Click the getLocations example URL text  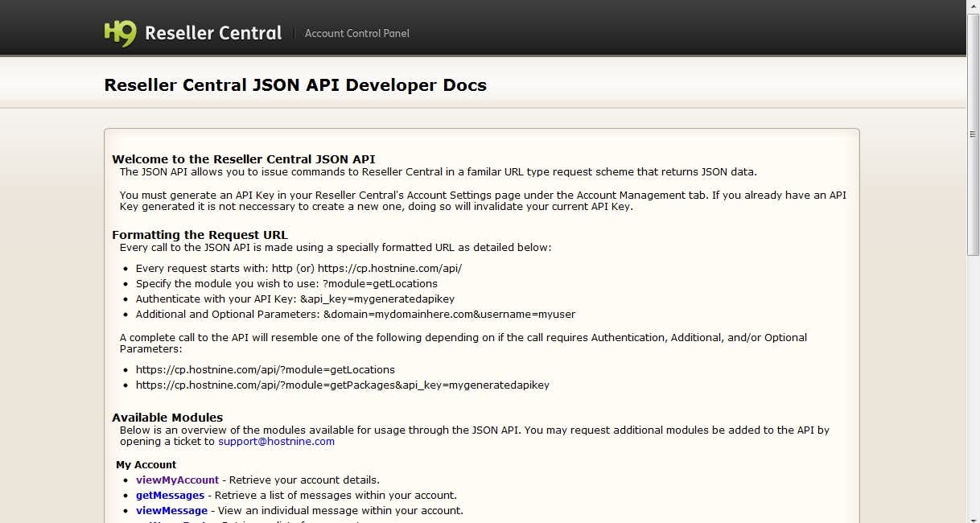[265, 370]
